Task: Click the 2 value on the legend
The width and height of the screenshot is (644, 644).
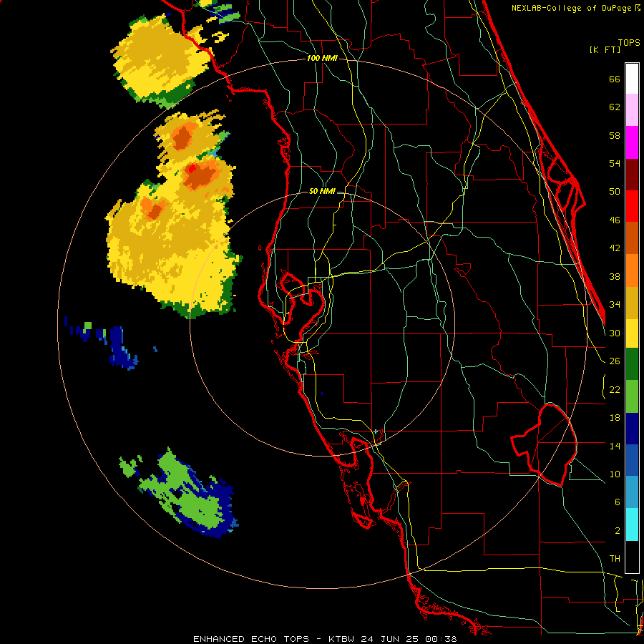Action: 617,531
